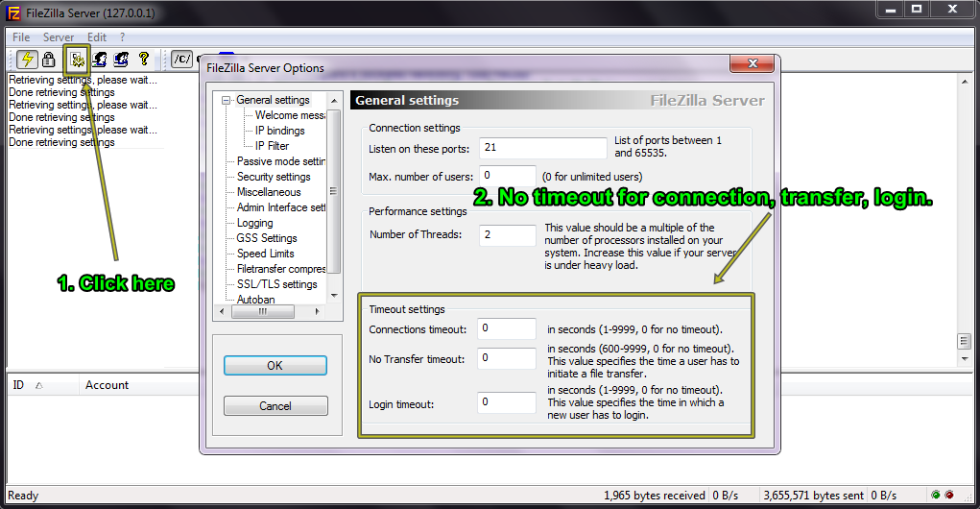Select General settings in the options tree
The image size is (980, 509).
click(x=273, y=100)
